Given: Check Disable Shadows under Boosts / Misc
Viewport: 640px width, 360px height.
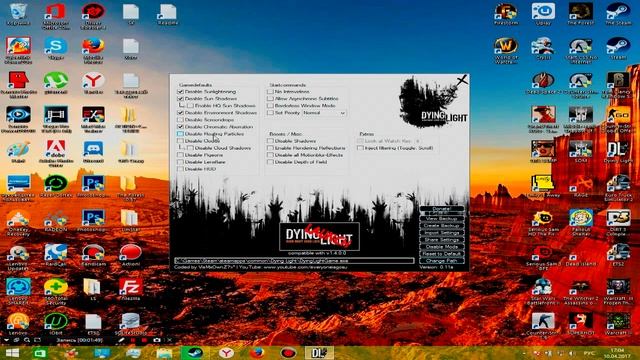Looking at the screenshot, I should coord(270,141).
